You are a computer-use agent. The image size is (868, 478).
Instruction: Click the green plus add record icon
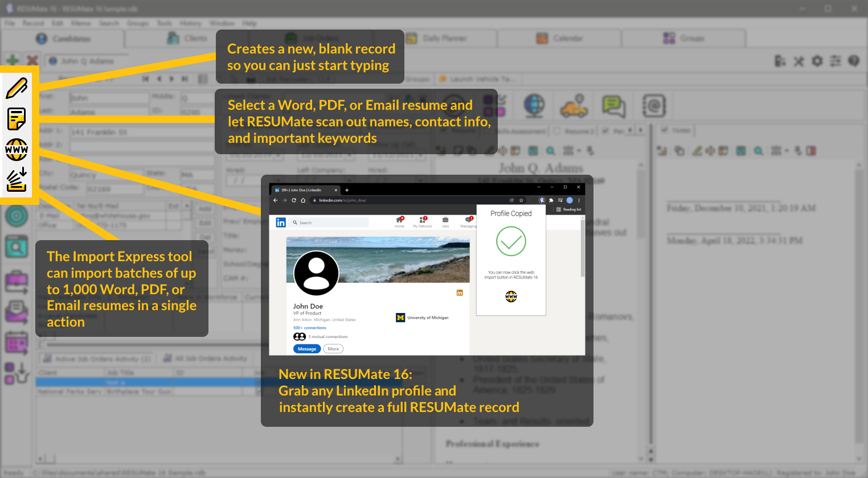click(13, 60)
